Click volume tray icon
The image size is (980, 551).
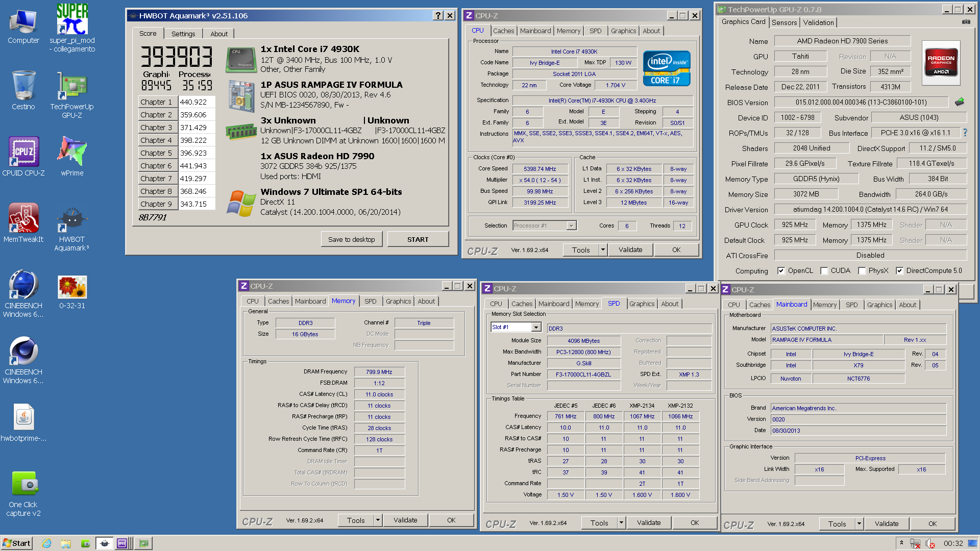tap(930, 543)
